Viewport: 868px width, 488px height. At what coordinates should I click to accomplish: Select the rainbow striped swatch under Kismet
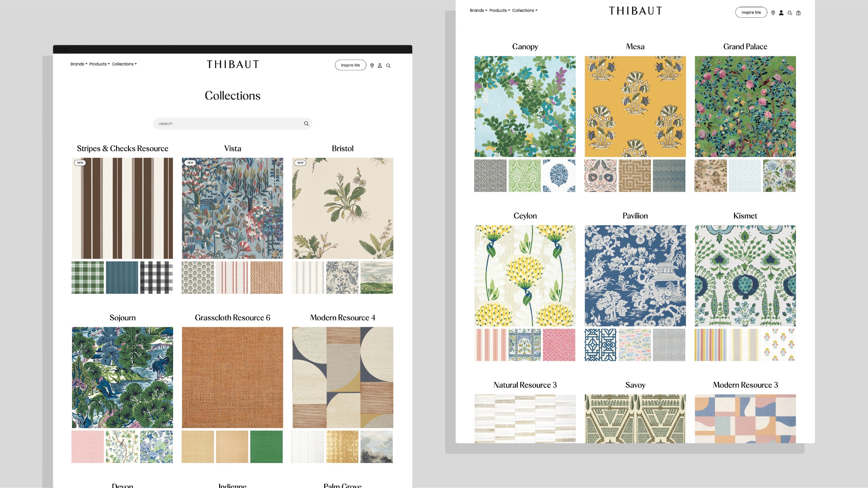click(711, 345)
